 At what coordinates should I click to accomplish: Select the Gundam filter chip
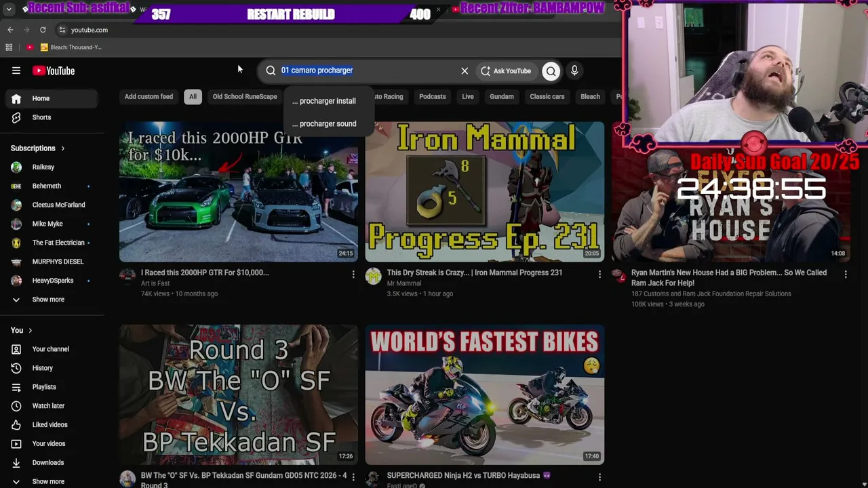(502, 96)
